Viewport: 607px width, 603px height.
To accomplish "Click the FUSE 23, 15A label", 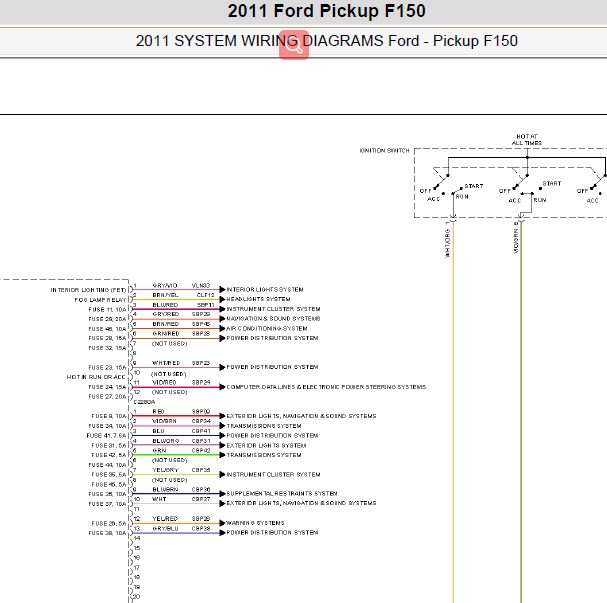I will point(107,368).
